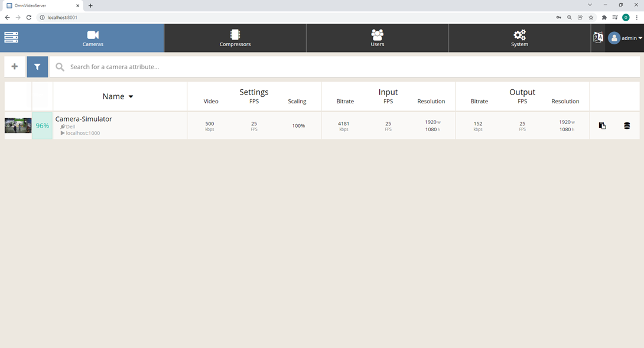
Task: Click the localhost:8001 address bar
Action: [x=295, y=17]
